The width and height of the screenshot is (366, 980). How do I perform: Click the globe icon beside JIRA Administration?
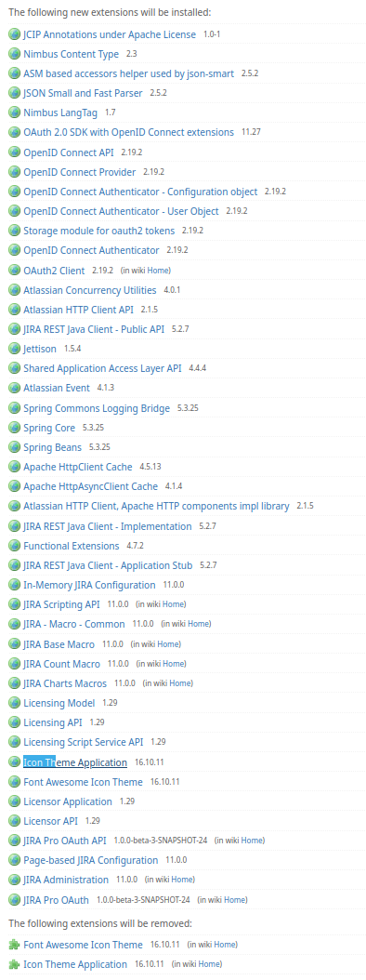pyautogui.click(x=14, y=880)
